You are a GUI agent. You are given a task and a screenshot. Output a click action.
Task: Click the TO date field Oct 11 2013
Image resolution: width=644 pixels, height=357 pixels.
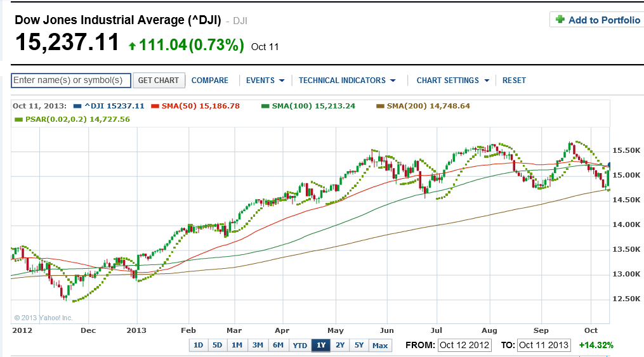544,345
